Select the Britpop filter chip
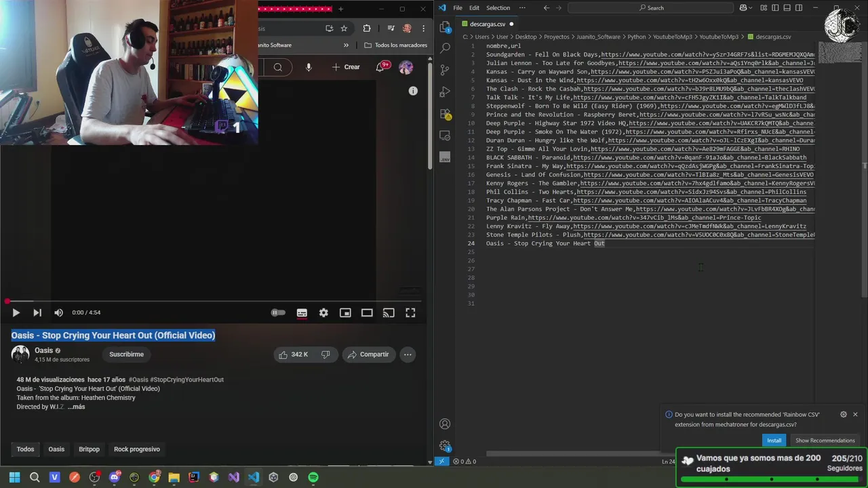The width and height of the screenshot is (868, 488). (89, 449)
